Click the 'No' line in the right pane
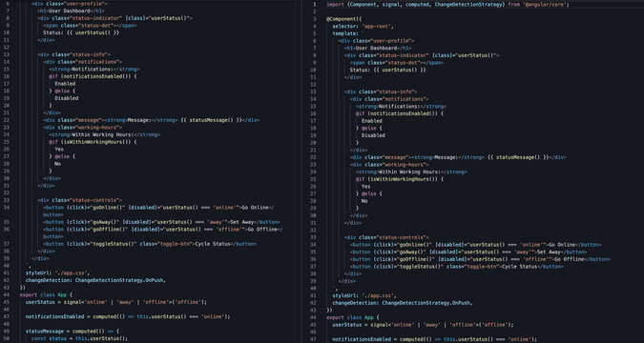 (364, 201)
